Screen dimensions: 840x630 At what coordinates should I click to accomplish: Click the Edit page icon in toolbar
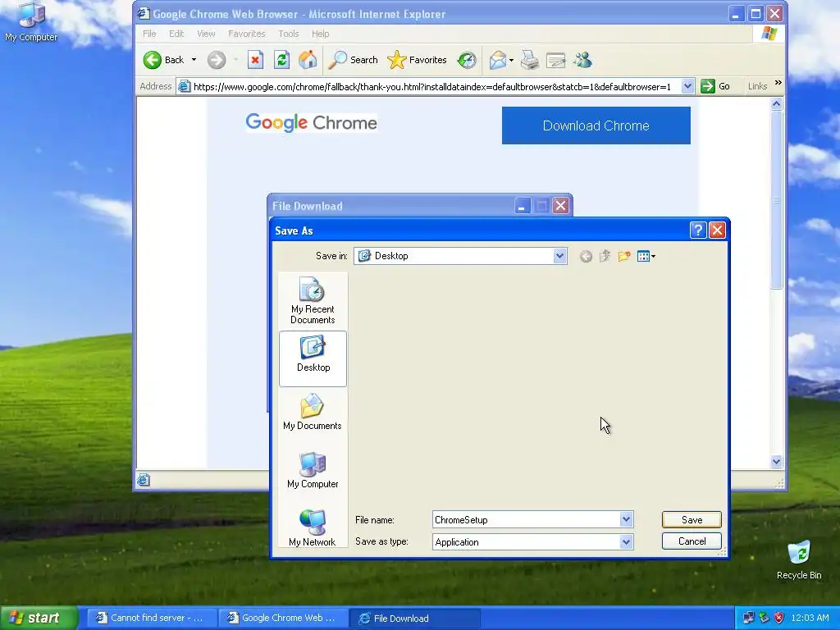tap(555, 60)
